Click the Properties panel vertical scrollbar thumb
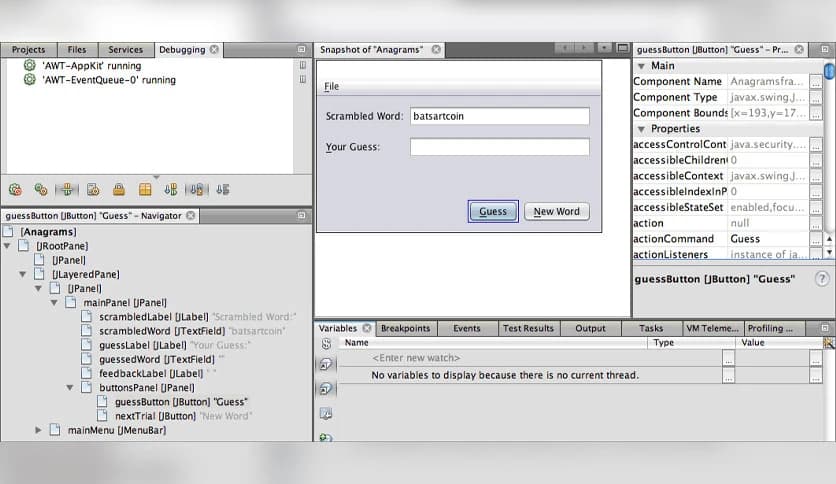Image resolution: width=836 pixels, height=484 pixels. click(x=830, y=71)
